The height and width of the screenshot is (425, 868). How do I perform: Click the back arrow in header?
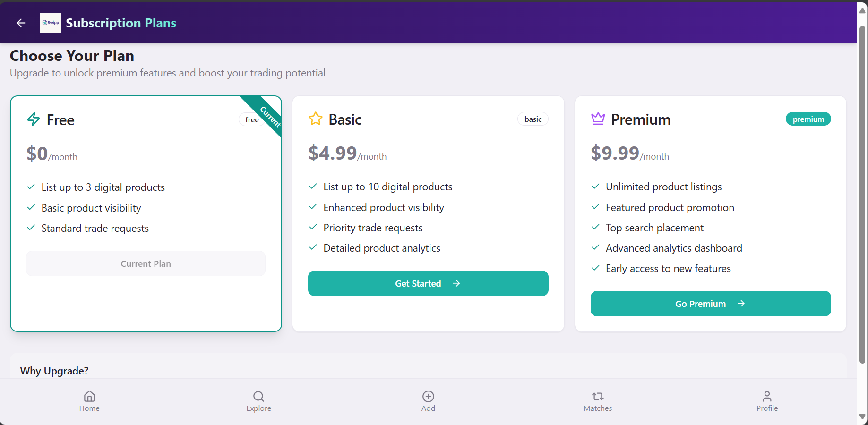click(21, 23)
